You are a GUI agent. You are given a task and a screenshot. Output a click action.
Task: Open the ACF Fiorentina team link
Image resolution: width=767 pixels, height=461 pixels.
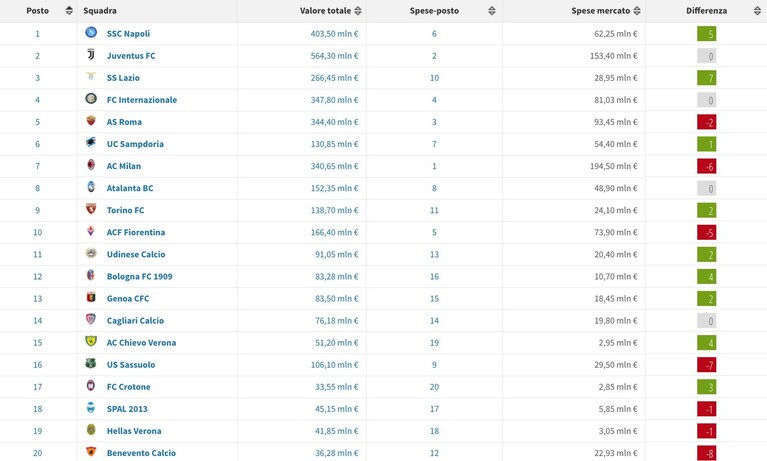[x=136, y=232]
